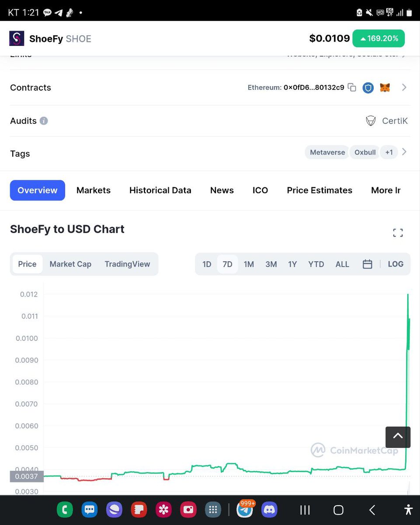420x525 pixels.
Task: Select the Metaverse tag
Action: pos(327,152)
